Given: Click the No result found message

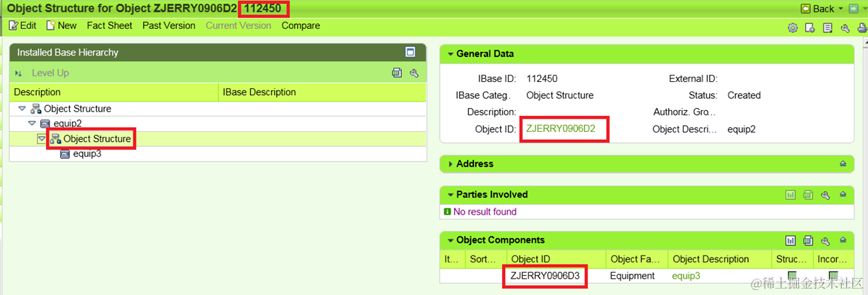Looking at the screenshot, I should click(484, 212).
